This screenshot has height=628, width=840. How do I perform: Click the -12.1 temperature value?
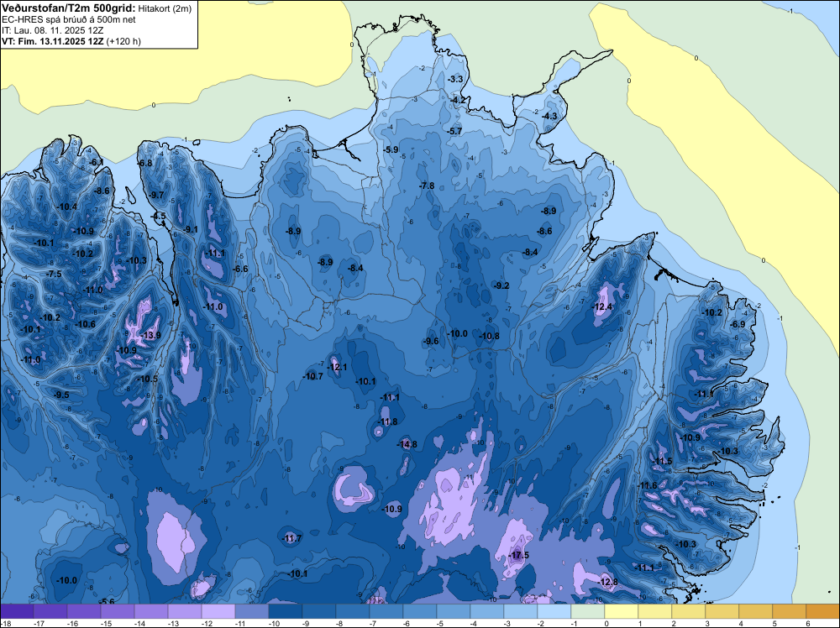pyautogui.click(x=337, y=367)
